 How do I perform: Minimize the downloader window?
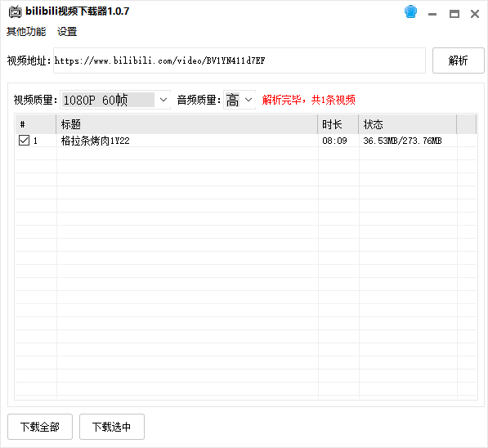432,14
